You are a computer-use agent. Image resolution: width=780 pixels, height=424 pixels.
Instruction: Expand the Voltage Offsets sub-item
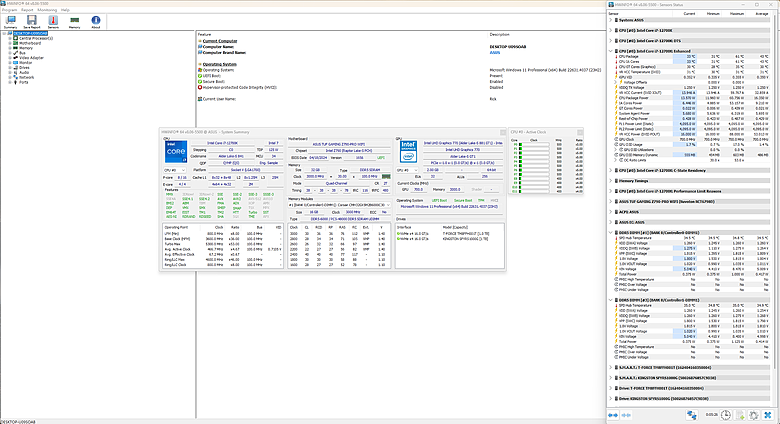tap(616, 83)
